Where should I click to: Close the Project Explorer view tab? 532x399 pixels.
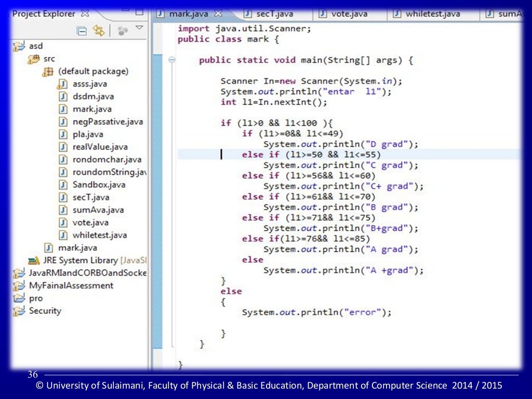[85, 14]
